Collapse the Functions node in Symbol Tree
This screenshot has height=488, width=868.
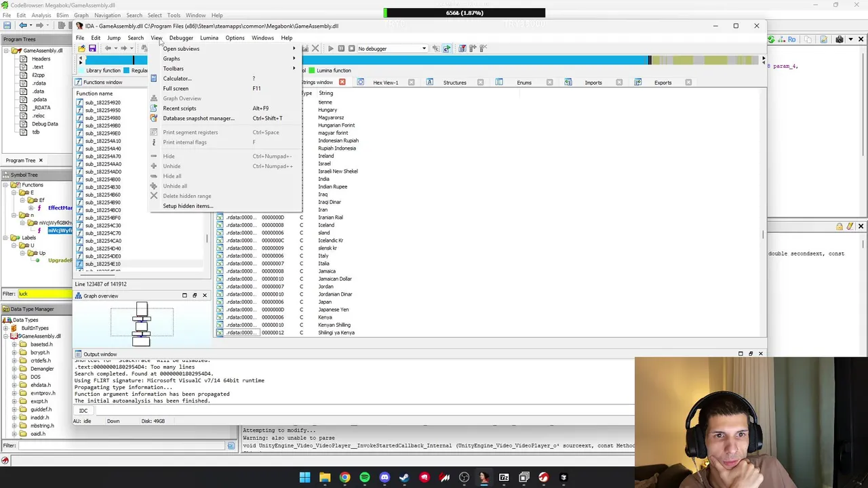pyautogui.click(x=7, y=185)
